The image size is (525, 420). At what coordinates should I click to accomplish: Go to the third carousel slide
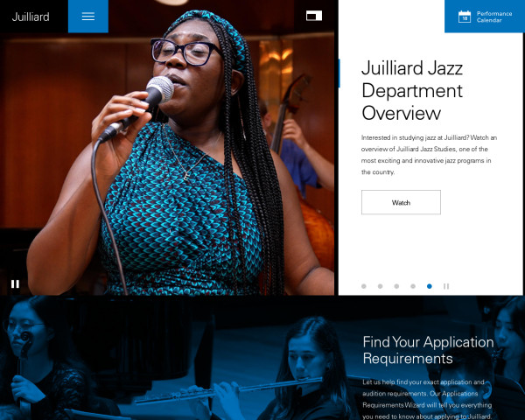click(396, 286)
